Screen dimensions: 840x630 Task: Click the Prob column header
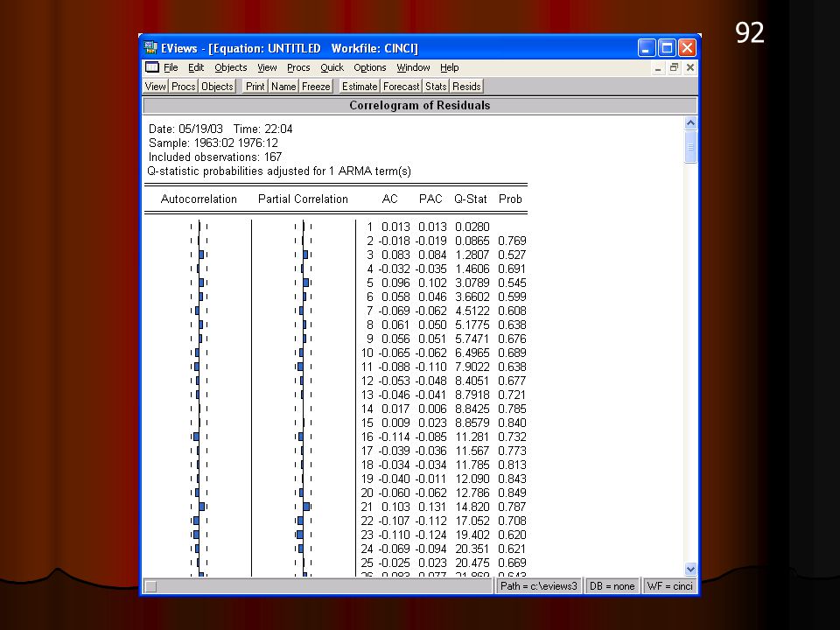(x=510, y=199)
